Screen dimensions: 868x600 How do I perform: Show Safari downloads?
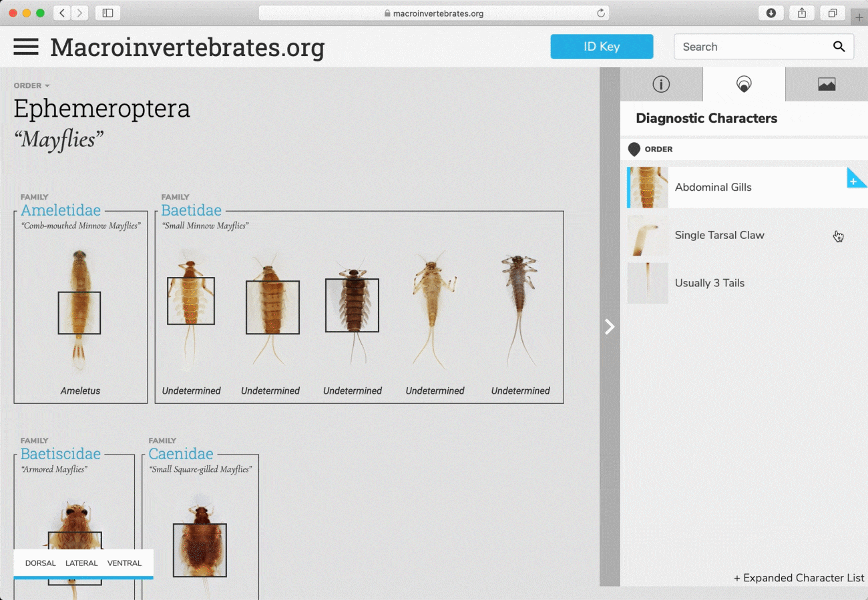coord(771,13)
